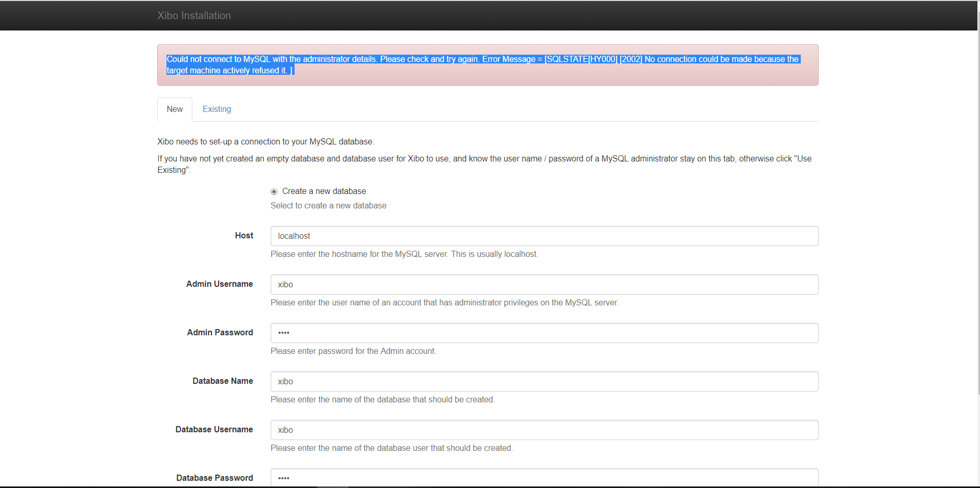980x488 pixels.
Task: Click into the Admin Password field
Action: coord(544,333)
